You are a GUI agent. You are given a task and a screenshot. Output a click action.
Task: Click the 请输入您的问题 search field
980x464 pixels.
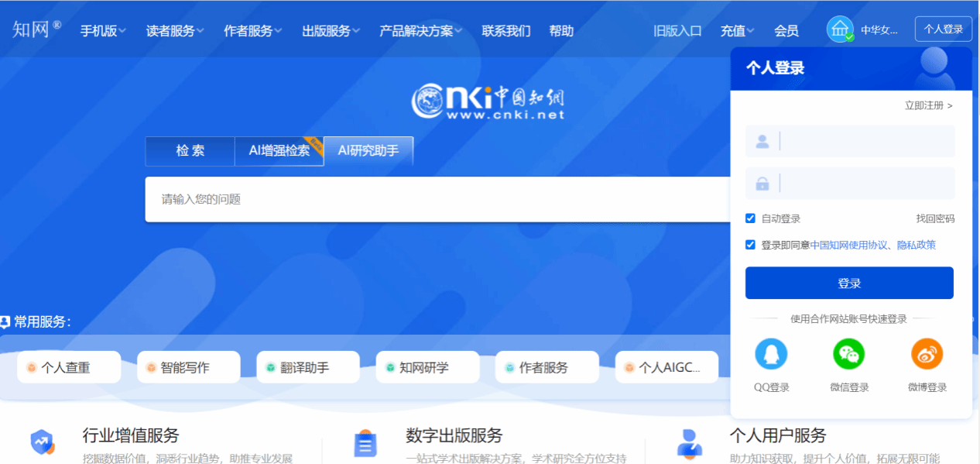pos(433,199)
